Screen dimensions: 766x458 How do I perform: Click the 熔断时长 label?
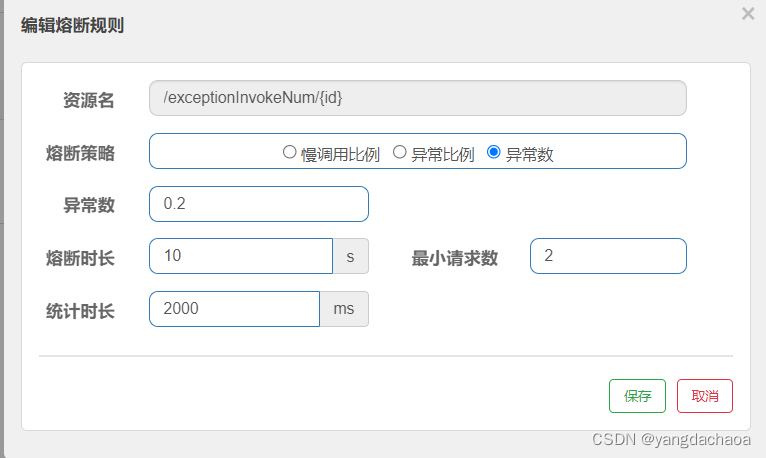coord(80,258)
